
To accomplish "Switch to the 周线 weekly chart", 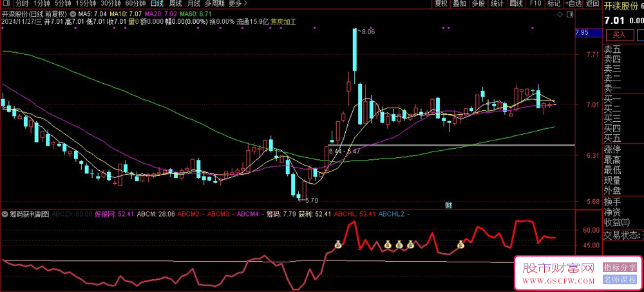I will (175, 4).
